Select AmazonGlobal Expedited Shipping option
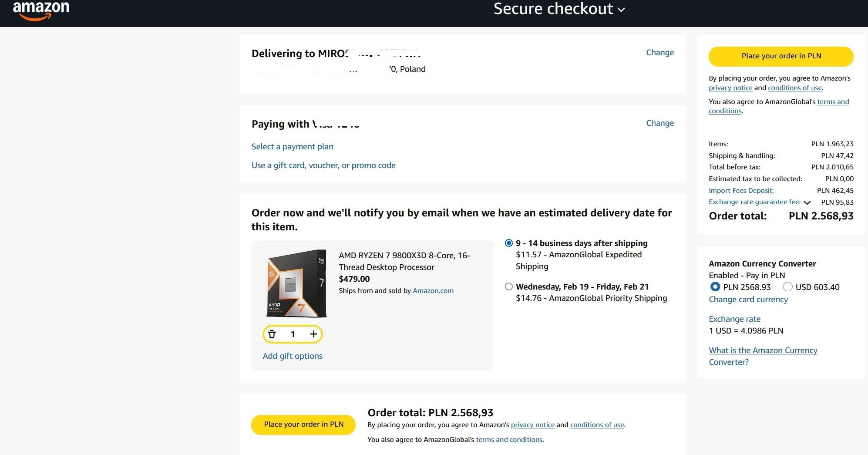The image size is (868, 455). [x=508, y=243]
